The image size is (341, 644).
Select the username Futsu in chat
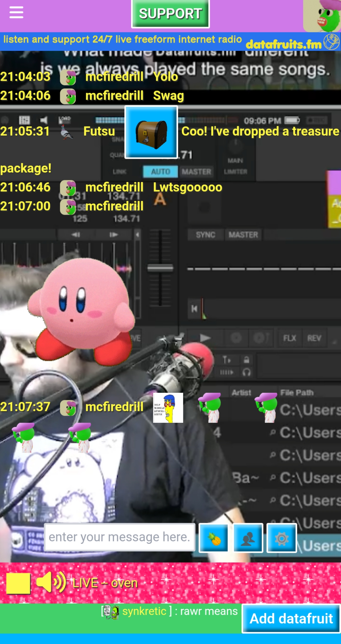pos(99,131)
